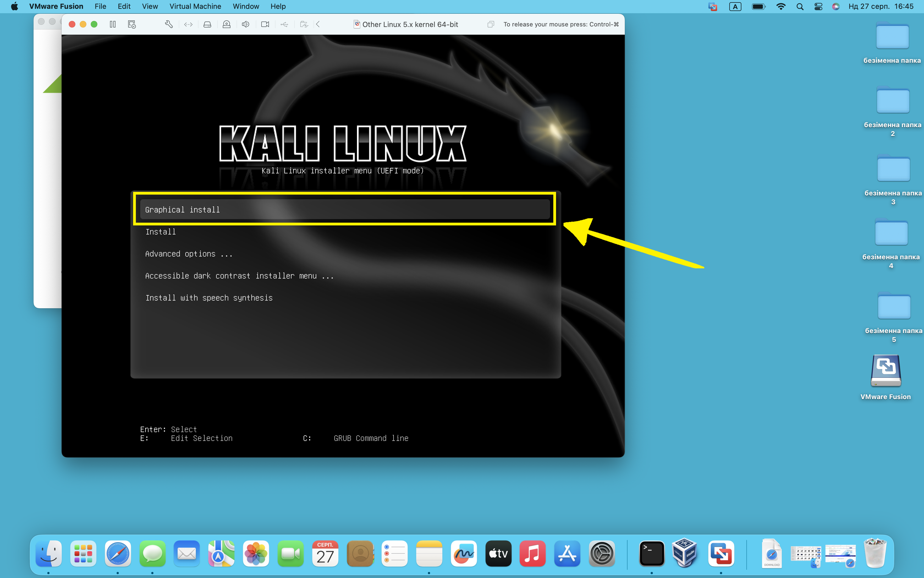Collapse toolbar with left chevron

pos(318,24)
